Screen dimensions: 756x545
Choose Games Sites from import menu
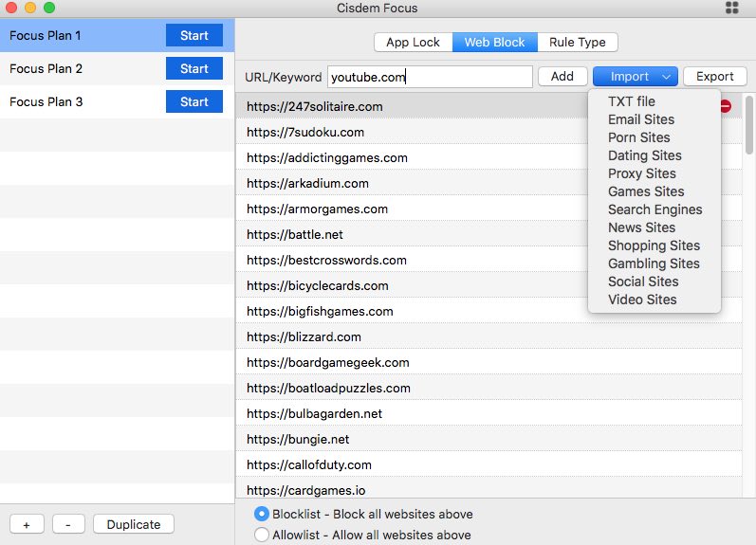(x=646, y=191)
